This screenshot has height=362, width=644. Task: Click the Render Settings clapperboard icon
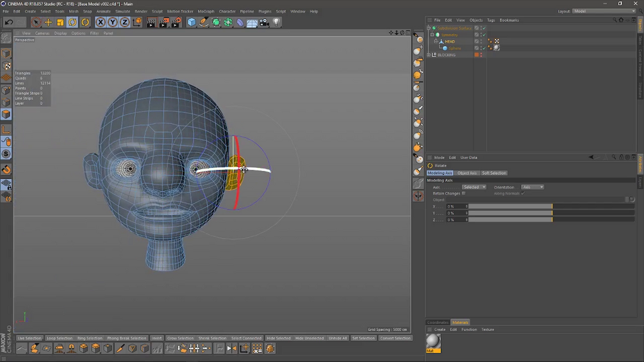coord(175,22)
